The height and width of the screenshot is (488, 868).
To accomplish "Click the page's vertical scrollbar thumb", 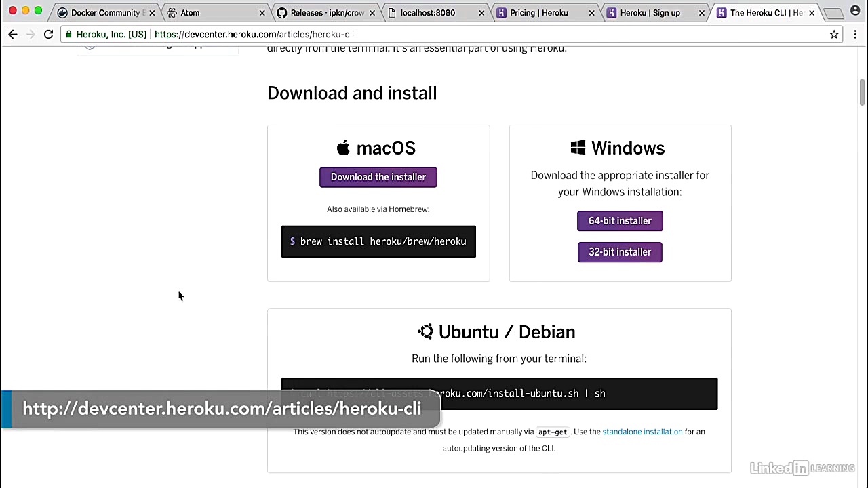I will 862,92.
